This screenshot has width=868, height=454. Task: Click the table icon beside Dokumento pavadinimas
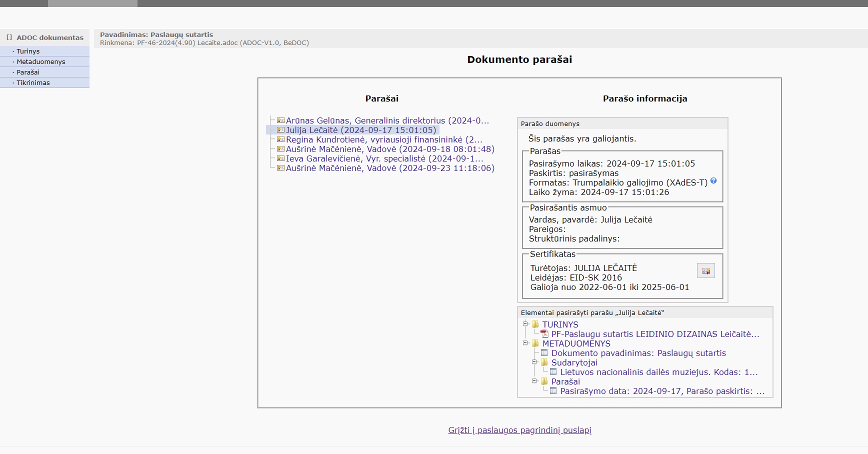544,353
